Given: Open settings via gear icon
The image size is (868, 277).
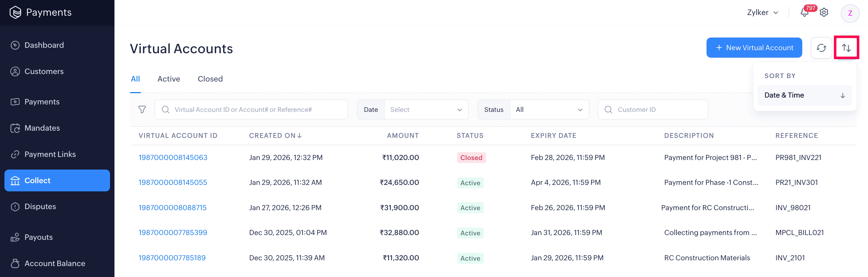Looking at the screenshot, I should pyautogui.click(x=824, y=13).
